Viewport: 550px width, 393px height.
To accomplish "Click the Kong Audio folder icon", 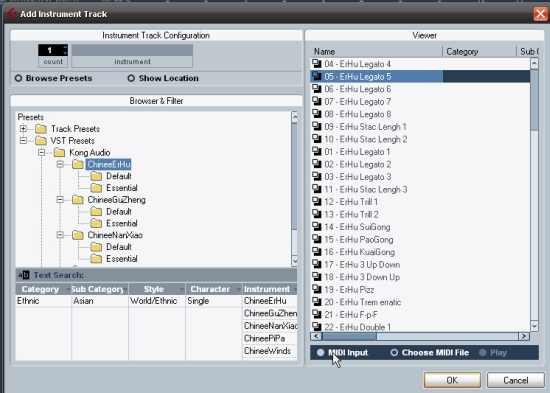I will 59,153.
